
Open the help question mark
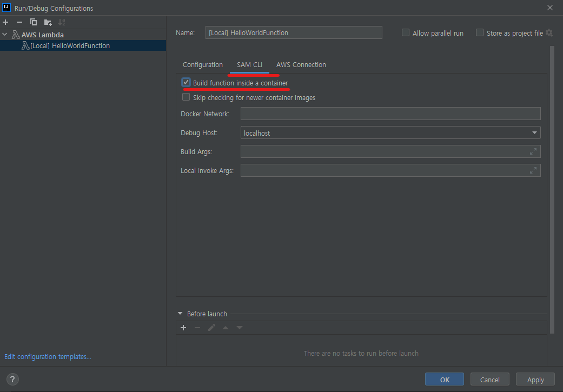tap(12, 379)
